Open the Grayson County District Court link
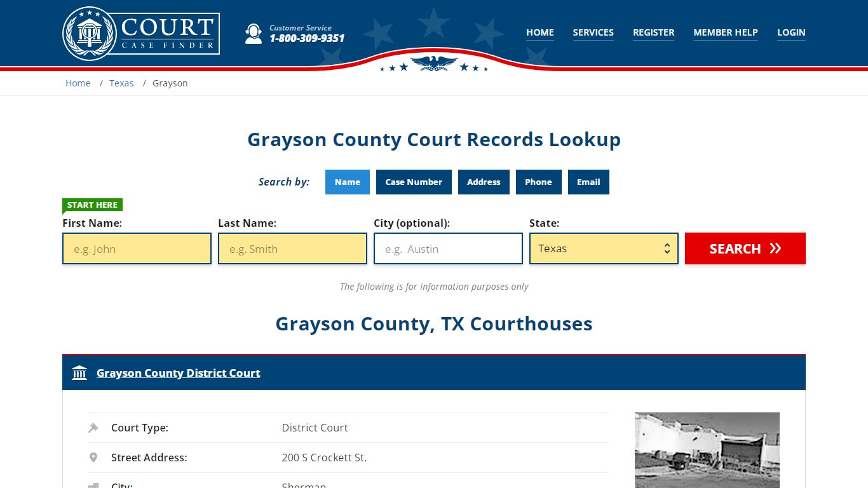Viewport: 868px width, 488px height. coord(179,373)
